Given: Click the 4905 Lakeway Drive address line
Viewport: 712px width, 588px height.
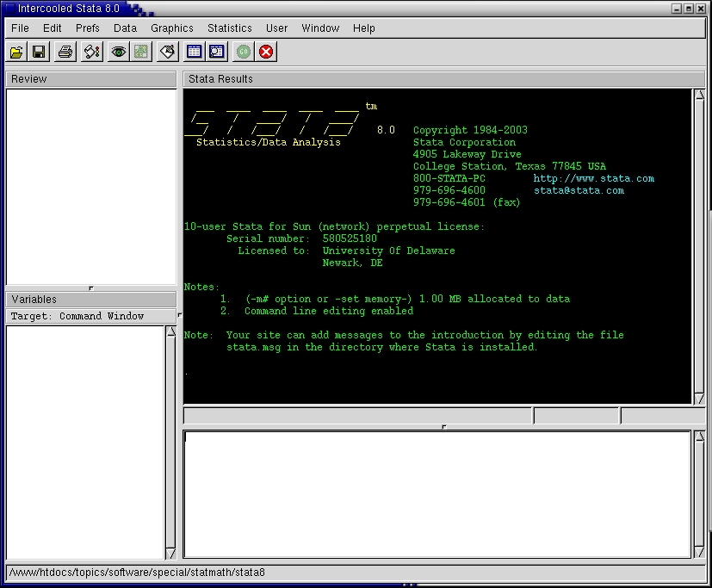Looking at the screenshot, I should 467,154.
